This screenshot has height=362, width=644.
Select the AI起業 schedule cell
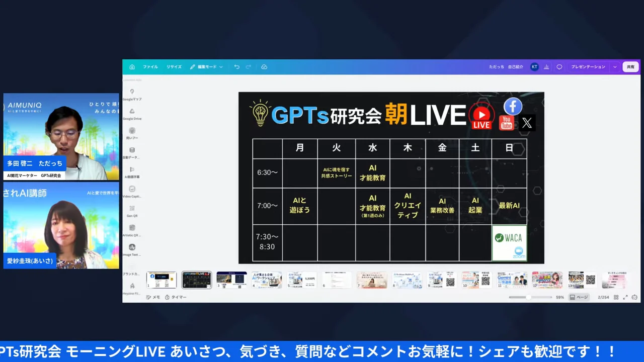(475, 206)
